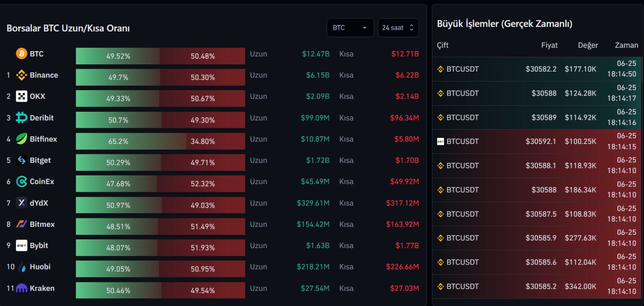The image size is (644, 306).
Task: Click trade price $30582.2
Action: [x=541, y=69]
